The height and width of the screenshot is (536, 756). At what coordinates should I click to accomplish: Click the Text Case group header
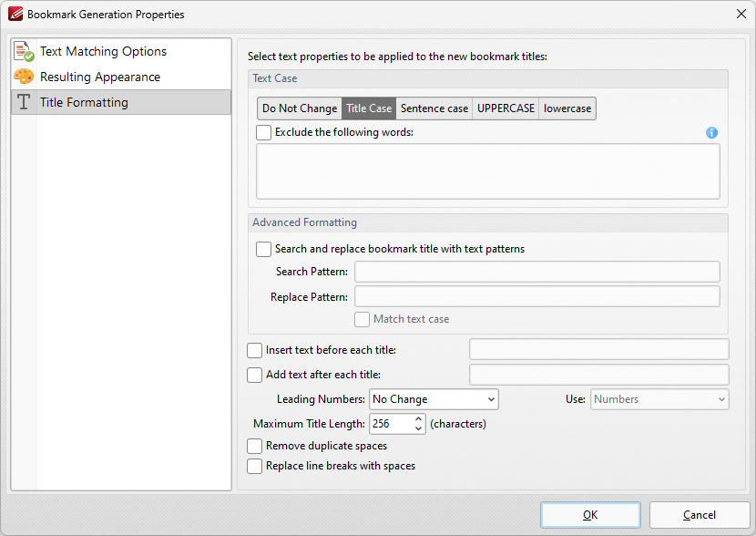pyautogui.click(x=488, y=78)
